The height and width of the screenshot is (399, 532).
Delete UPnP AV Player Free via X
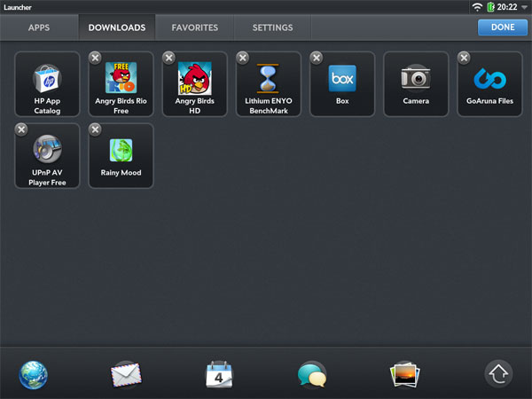[21, 129]
